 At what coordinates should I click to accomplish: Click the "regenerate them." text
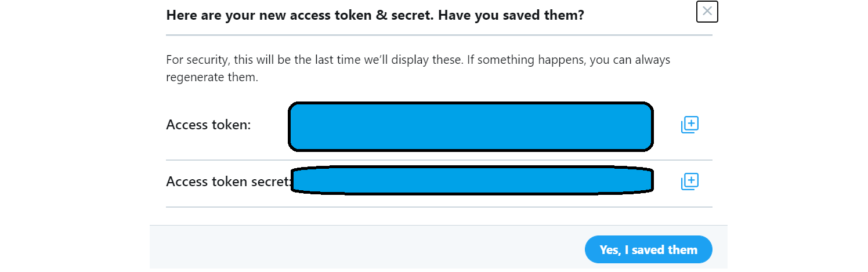pyautogui.click(x=212, y=77)
